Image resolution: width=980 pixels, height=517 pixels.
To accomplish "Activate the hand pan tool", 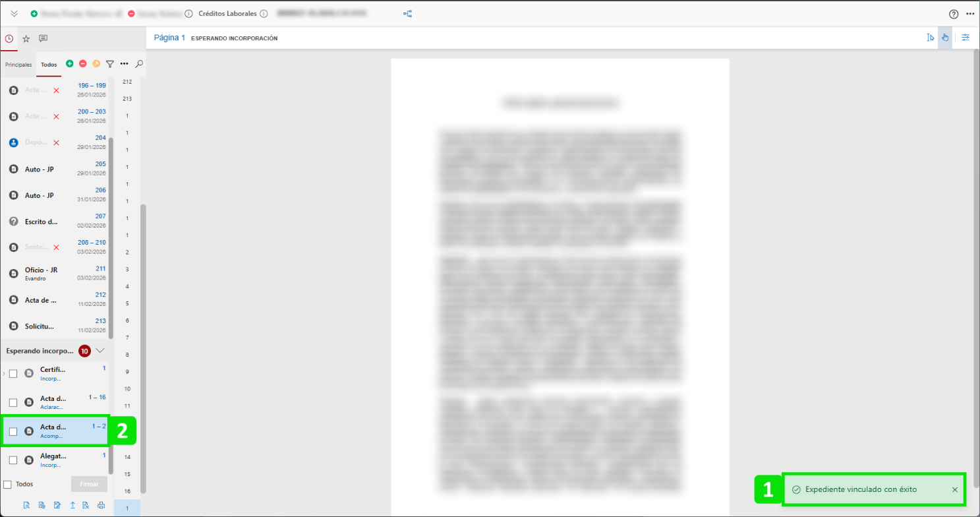I will tap(945, 38).
